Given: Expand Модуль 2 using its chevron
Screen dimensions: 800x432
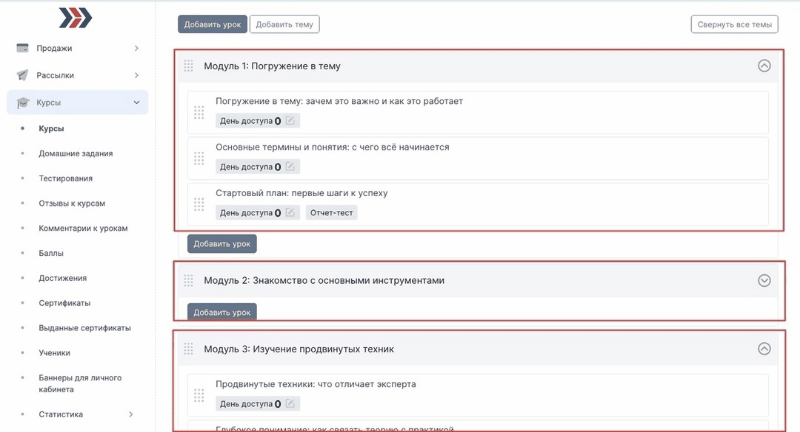Looking at the screenshot, I should (764, 281).
